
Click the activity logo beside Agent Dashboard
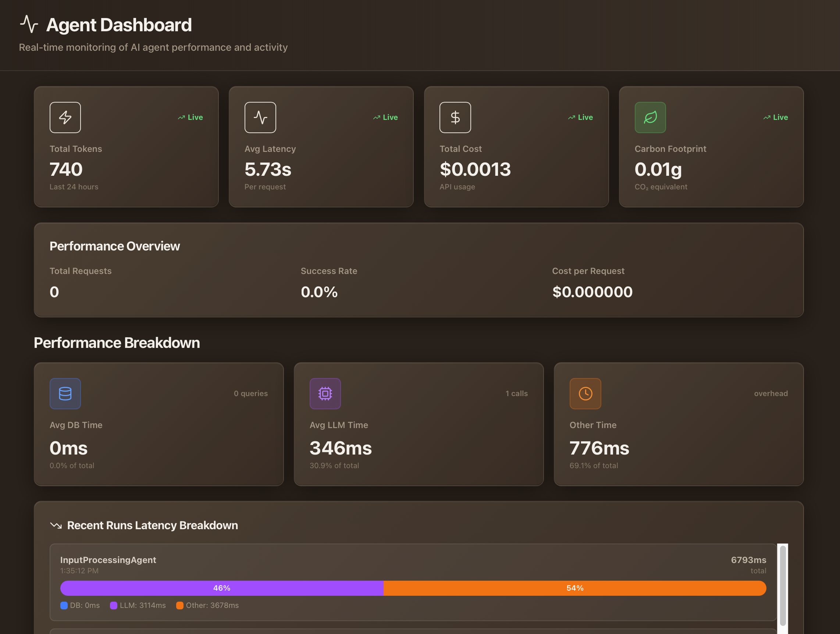coord(29,24)
